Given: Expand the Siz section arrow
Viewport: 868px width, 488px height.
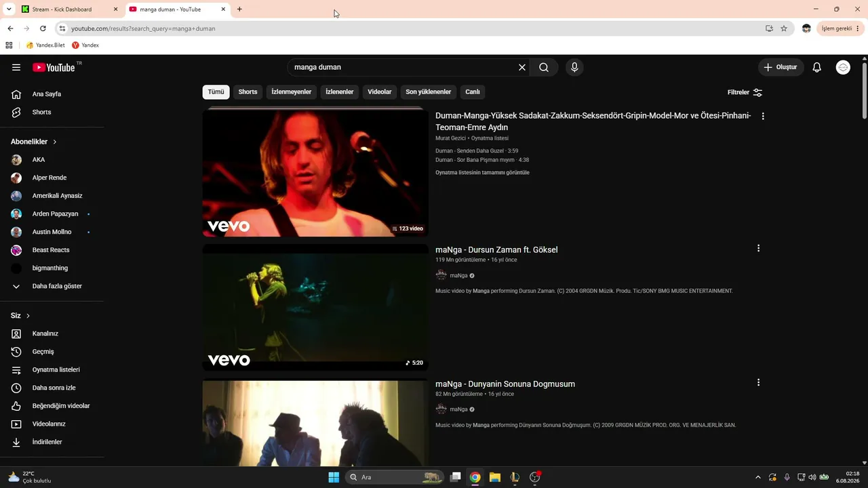Looking at the screenshot, I should [28, 316].
